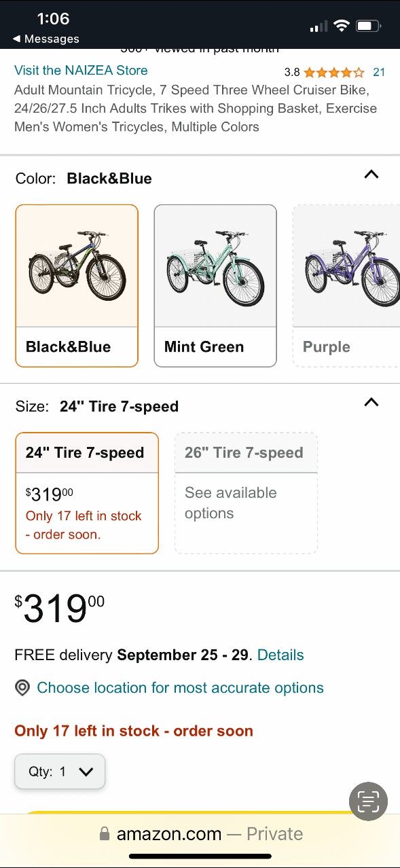Tap the clock showing 1:06
400x868 pixels.
tap(52, 18)
